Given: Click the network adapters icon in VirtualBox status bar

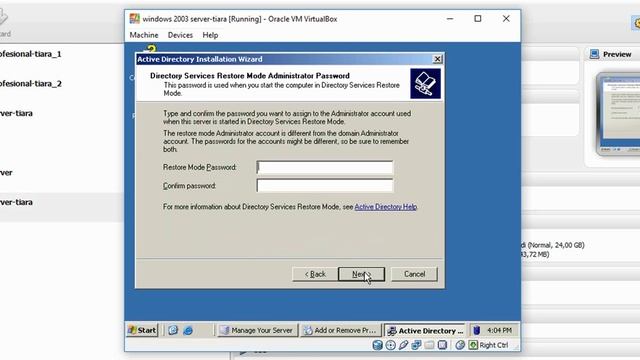Looking at the screenshot, I should 416,345.
